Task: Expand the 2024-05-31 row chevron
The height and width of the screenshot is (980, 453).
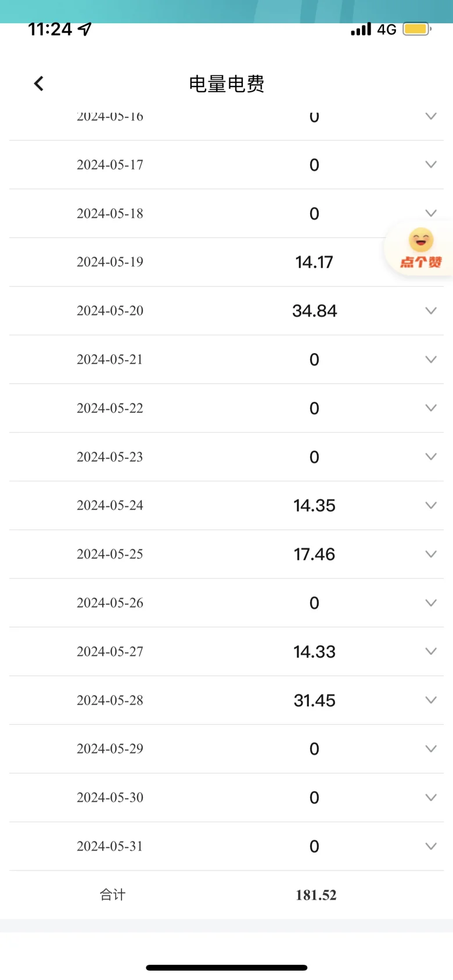Action: (431, 846)
